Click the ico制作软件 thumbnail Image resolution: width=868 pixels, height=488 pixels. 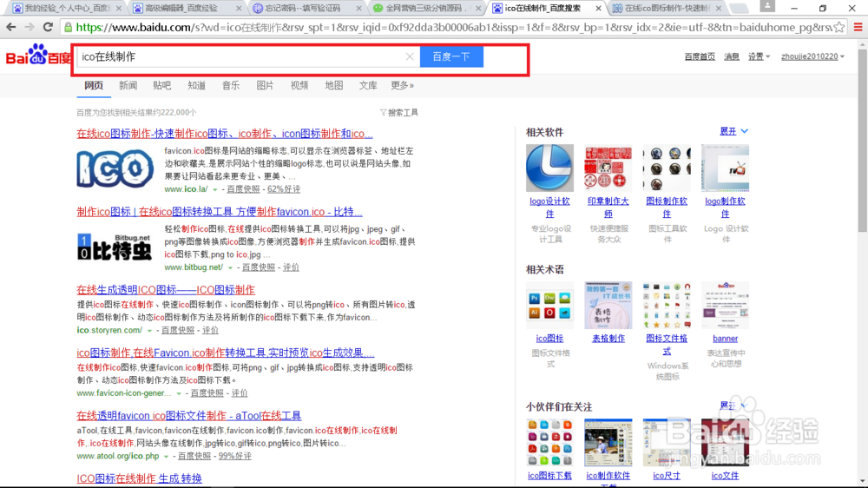click(x=608, y=443)
